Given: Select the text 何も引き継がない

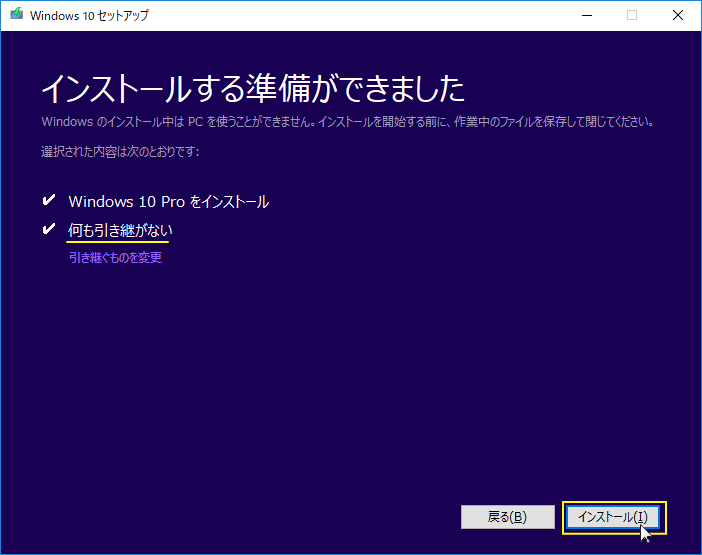Looking at the screenshot, I should 120,230.
